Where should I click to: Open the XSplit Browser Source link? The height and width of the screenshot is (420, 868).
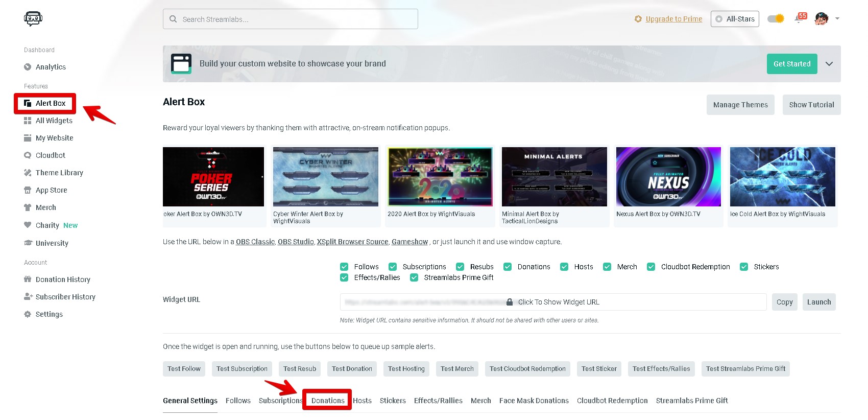(352, 242)
